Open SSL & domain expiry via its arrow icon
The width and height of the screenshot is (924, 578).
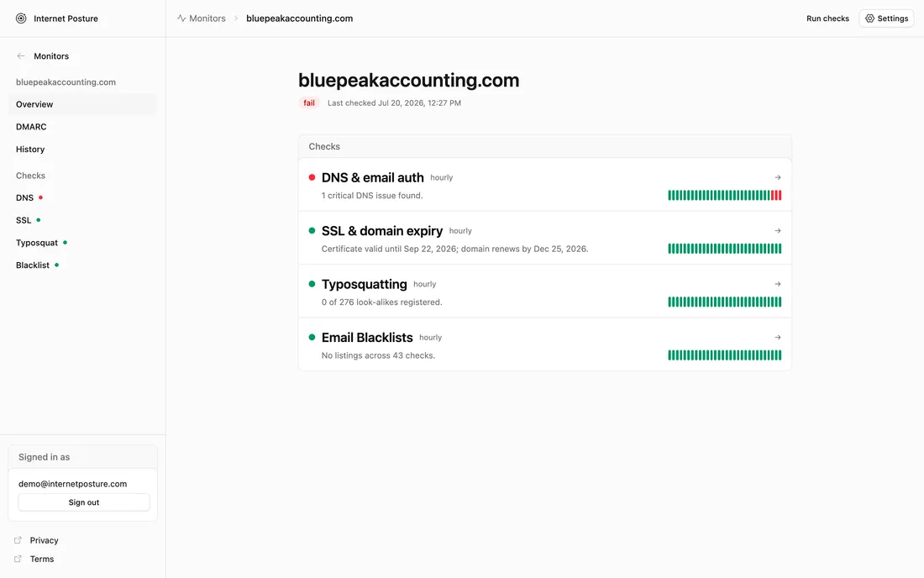coord(778,231)
